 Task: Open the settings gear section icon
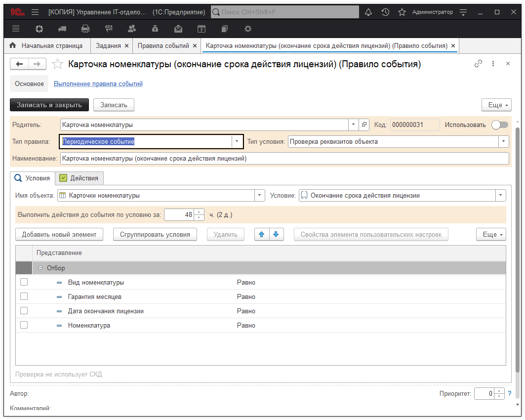(248, 29)
